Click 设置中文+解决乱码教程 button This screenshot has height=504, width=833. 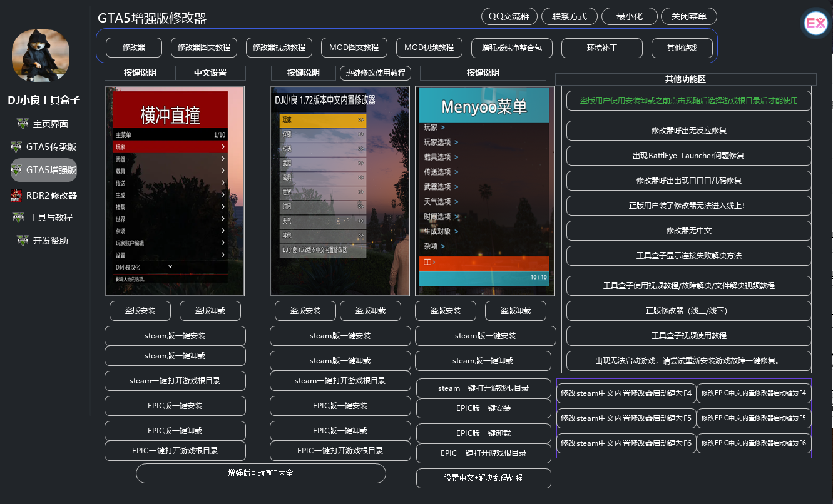484,478
